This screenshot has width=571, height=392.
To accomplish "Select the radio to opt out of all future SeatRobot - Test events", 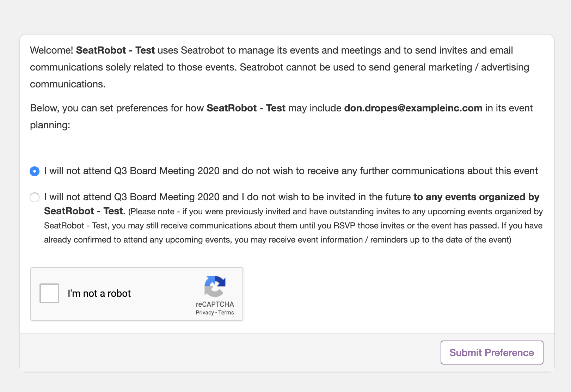I will 35,197.
